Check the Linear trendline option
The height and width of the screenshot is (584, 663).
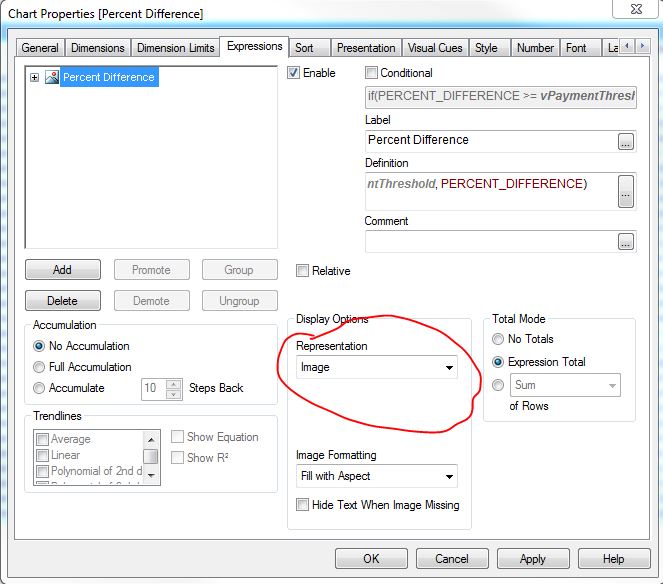[x=43, y=455]
